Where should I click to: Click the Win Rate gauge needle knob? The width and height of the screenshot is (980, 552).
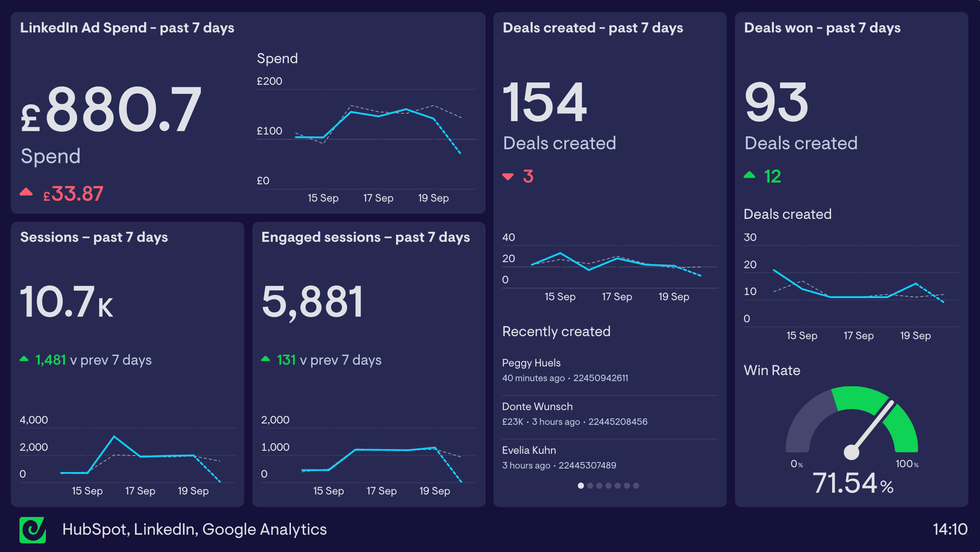(851, 452)
